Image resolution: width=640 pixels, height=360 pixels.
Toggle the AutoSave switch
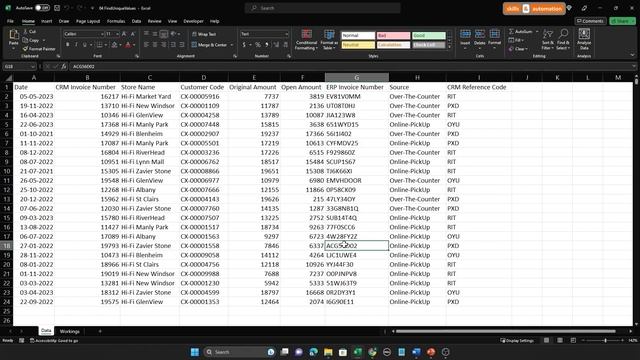pos(42,8)
